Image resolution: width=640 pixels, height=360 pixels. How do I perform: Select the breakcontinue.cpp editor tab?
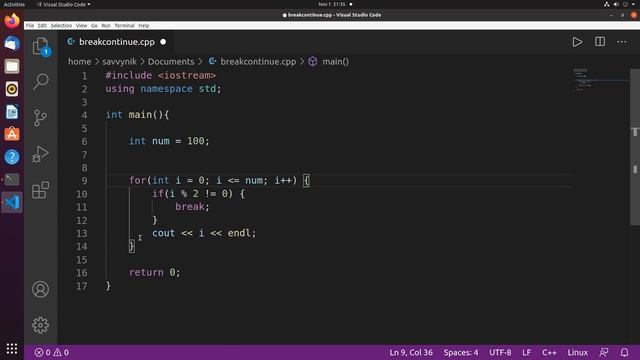117,42
